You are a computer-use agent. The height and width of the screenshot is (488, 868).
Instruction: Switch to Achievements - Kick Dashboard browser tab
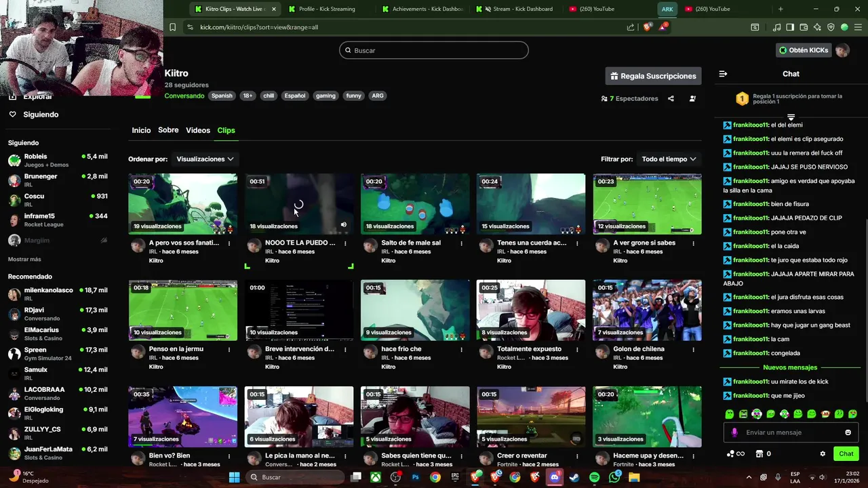[423, 9]
